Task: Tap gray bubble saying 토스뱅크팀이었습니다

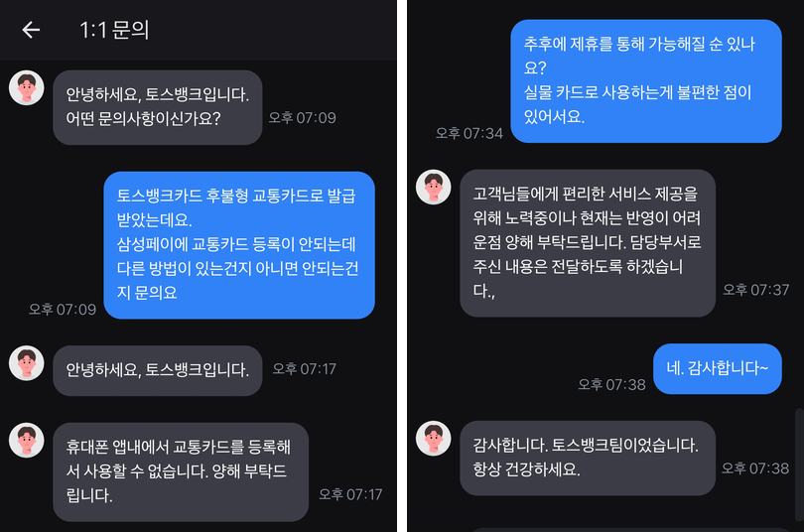Action: click(x=588, y=459)
